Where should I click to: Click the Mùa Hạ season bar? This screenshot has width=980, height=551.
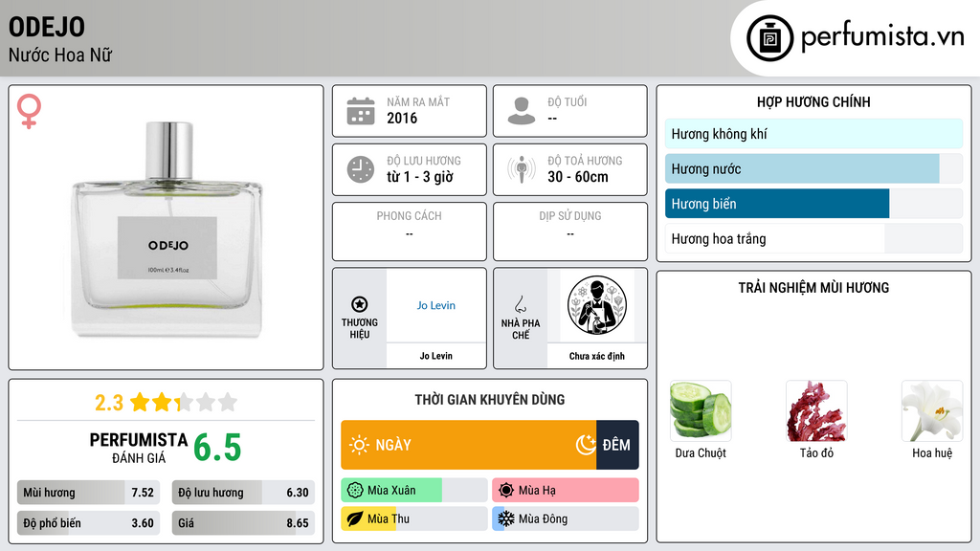point(566,491)
